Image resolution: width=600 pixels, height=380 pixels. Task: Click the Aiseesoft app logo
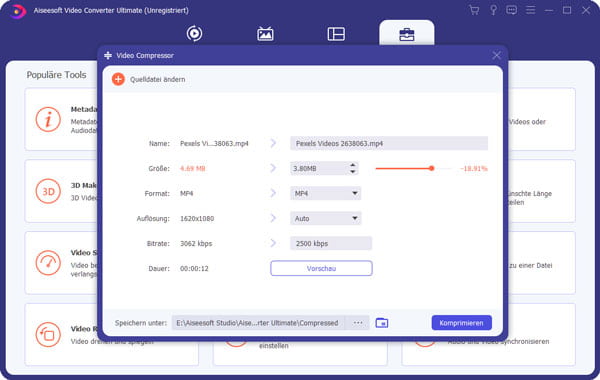pyautogui.click(x=17, y=11)
